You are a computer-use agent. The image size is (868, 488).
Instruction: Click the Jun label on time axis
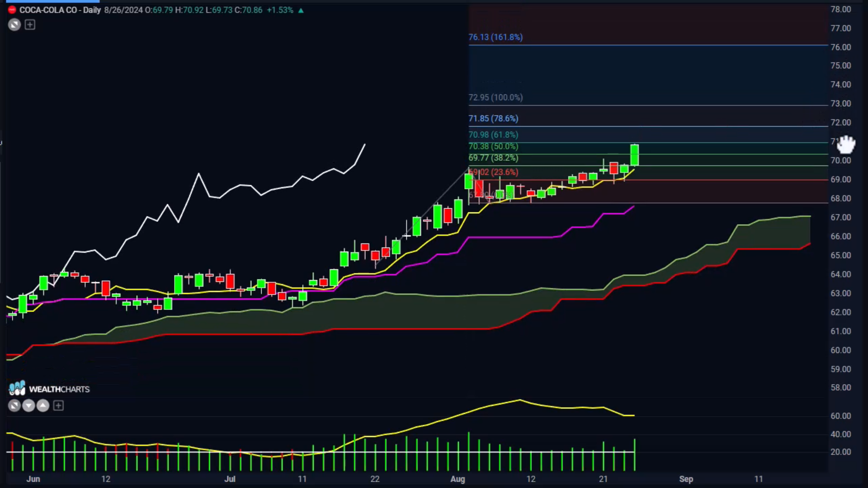coord(33,479)
